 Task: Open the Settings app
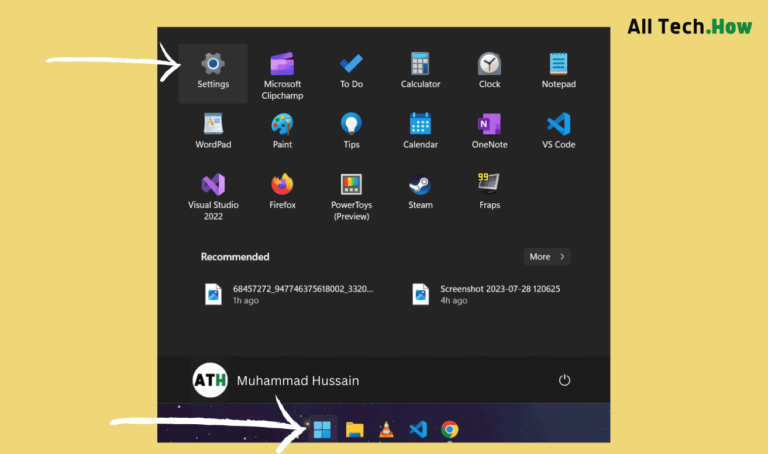[213, 71]
